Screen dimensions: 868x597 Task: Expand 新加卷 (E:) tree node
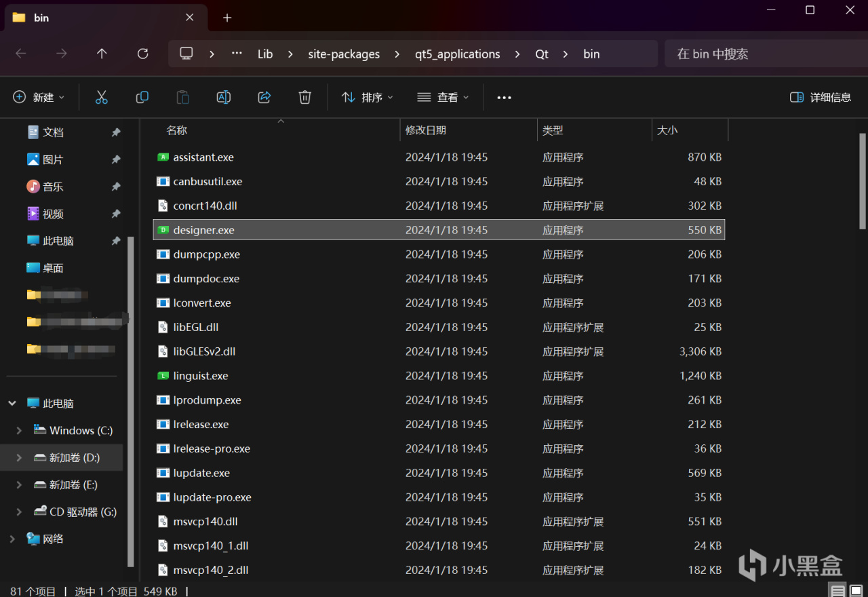tap(19, 485)
